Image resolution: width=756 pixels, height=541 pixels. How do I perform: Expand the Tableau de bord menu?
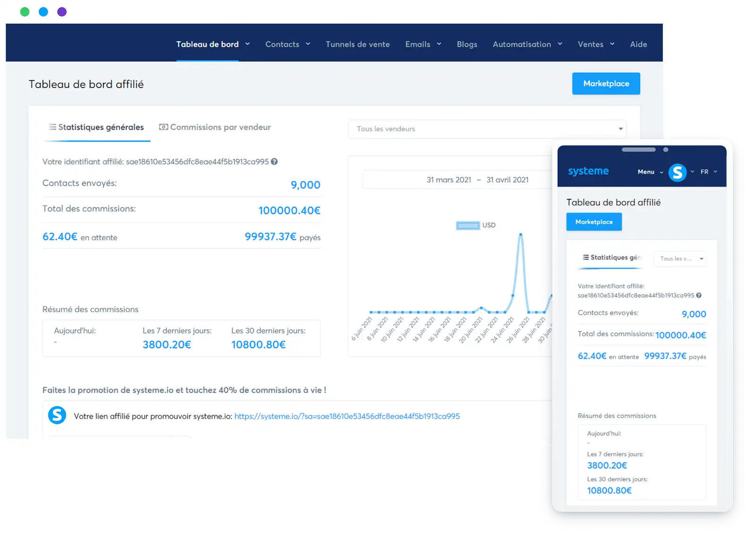213,44
